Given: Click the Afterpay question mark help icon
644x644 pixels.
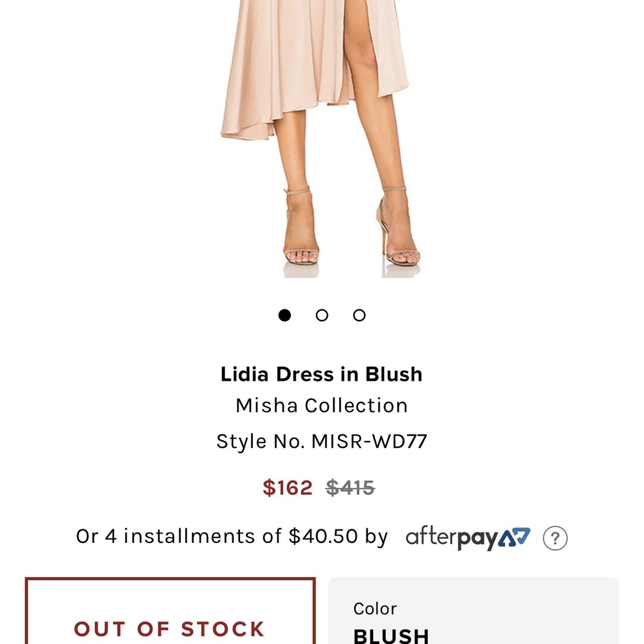Looking at the screenshot, I should [x=555, y=538].
